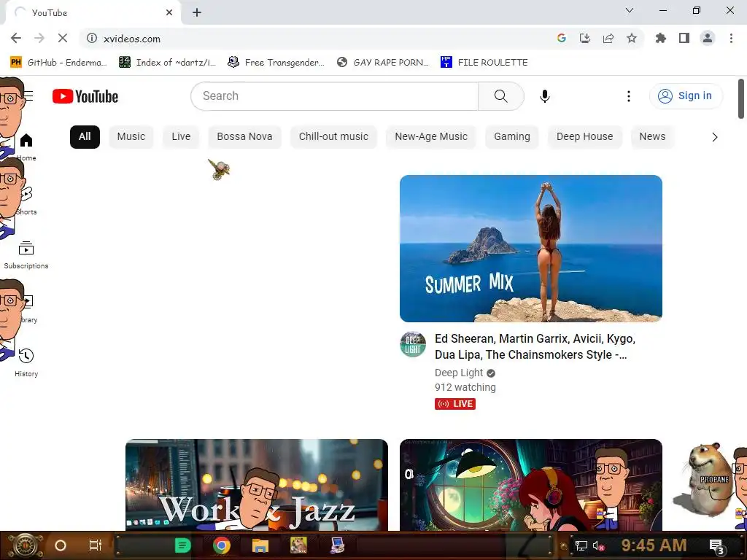Image resolution: width=747 pixels, height=560 pixels.
Task: Stop loading the page
Action: pyautogui.click(x=63, y=38)
